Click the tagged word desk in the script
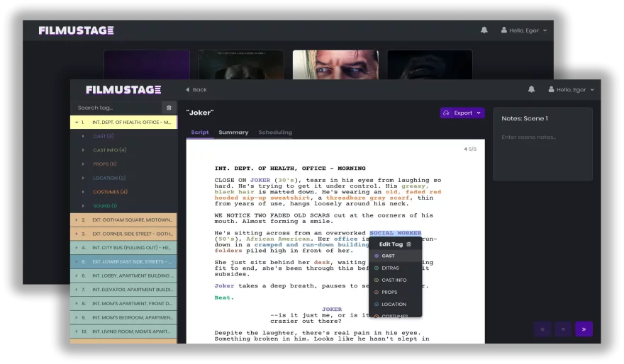This screenshot has width=624, height=364. point(322,262)
